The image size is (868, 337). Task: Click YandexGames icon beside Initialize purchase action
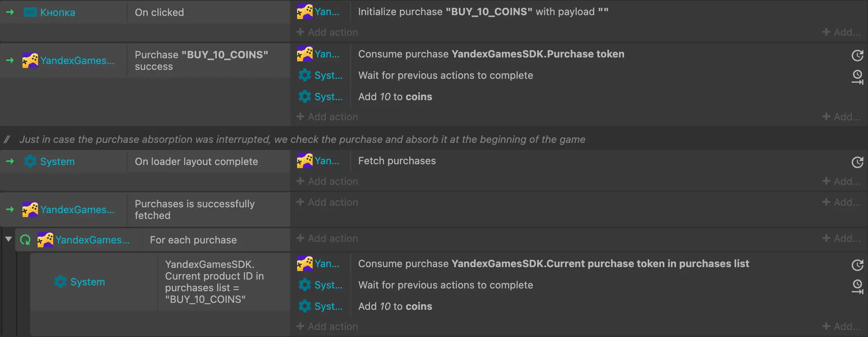tap(305, 12)
